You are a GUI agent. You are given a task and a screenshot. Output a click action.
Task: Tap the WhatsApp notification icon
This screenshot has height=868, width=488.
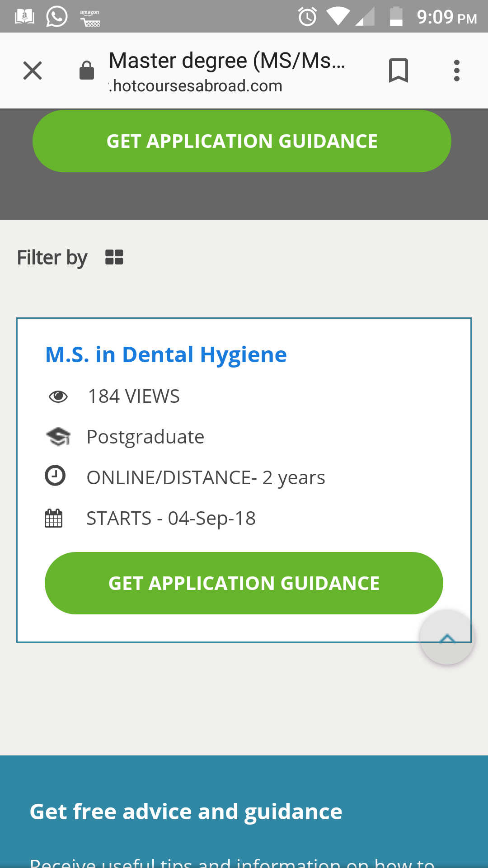coord(57,17)
